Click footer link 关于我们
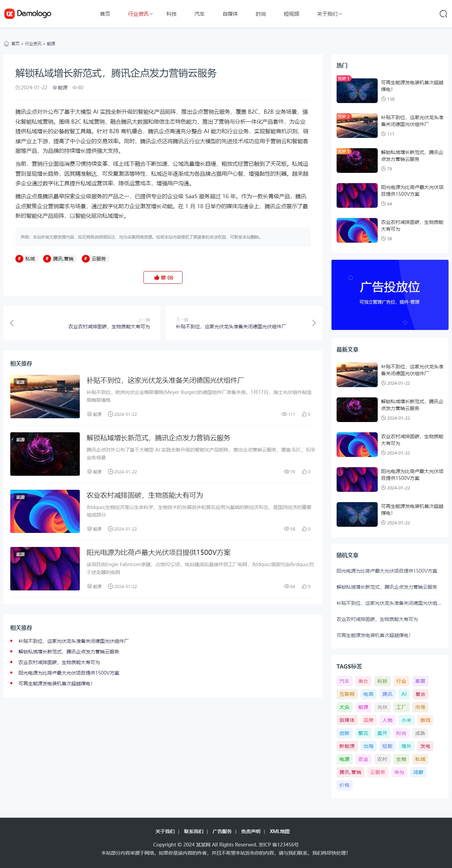Viewport: 452px width, 868px height. point(165,831)
